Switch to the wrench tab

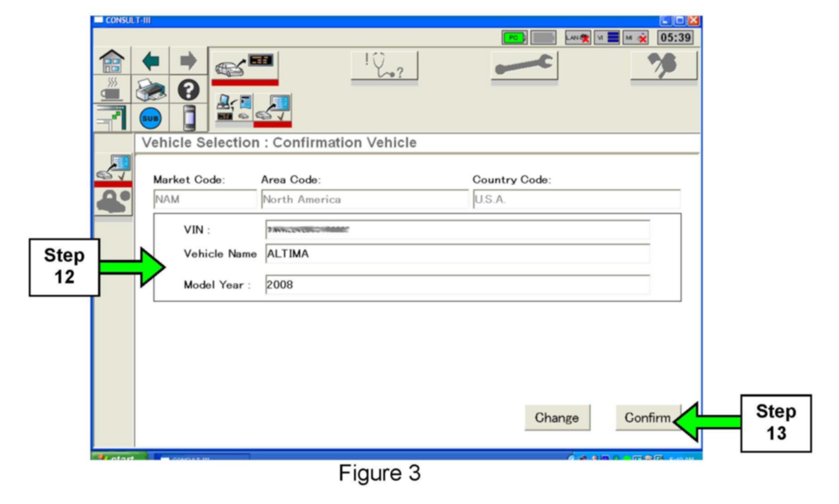tap(524, 66)
